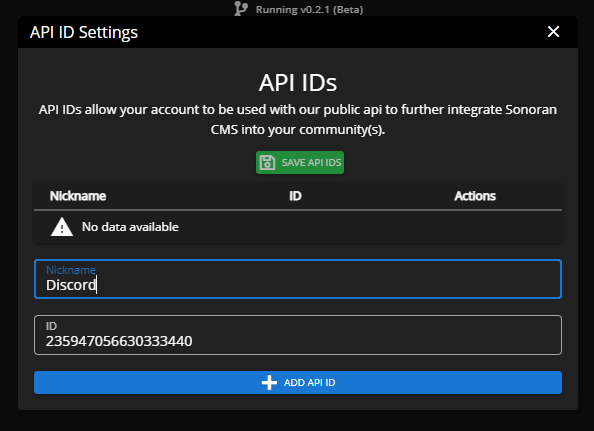Click the Nickname column header
The width and height of the screenshot is (594, 431).
tap(78, 196)
